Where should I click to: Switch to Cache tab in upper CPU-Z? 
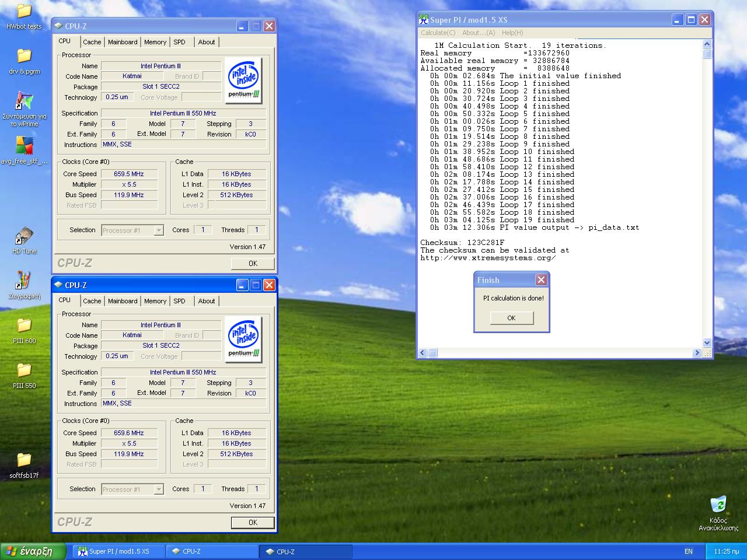pos(92,42)
